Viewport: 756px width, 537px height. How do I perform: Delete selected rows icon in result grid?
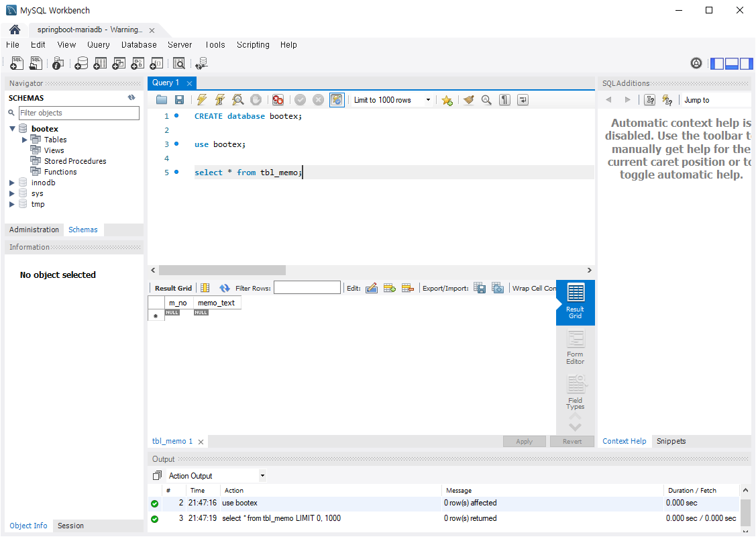(408, 288)
